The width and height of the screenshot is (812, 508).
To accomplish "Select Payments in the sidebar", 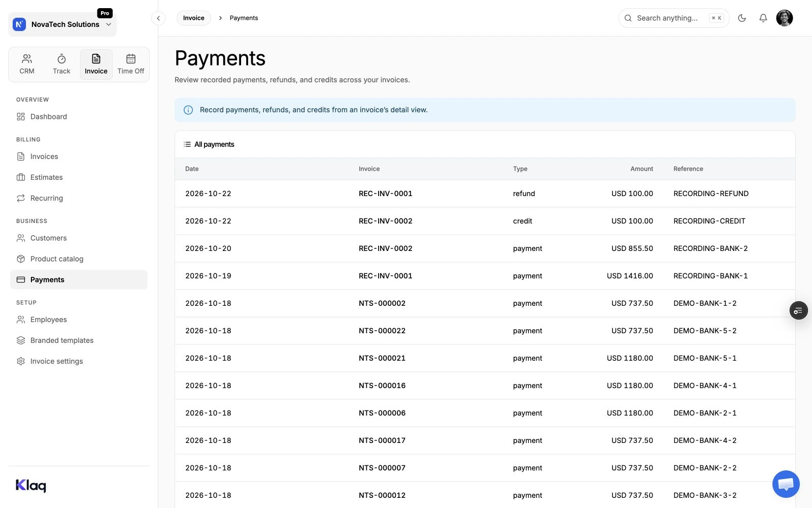I will [x=79, y=279].
